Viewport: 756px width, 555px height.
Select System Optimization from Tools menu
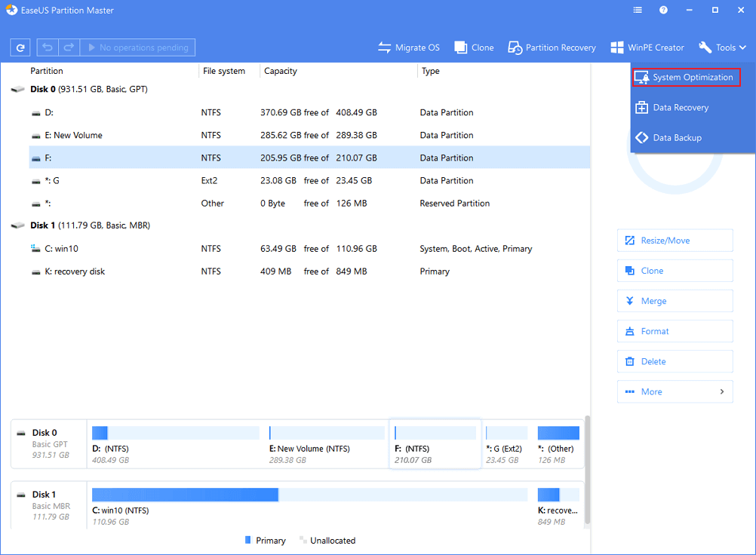(686, 77)
